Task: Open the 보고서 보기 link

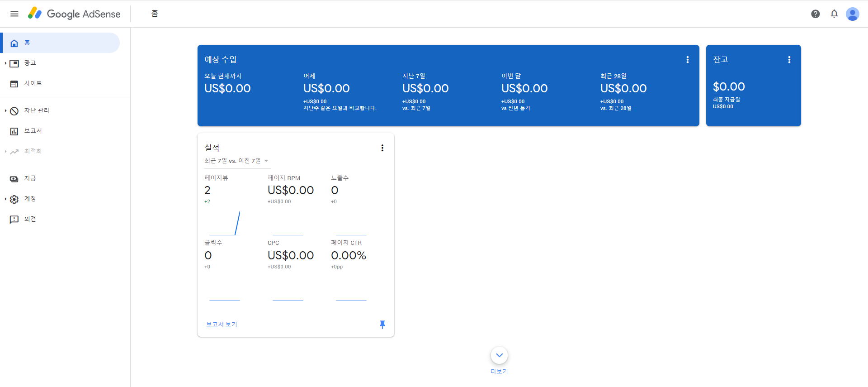Action: pyautogui.click(x=222, y=325)
